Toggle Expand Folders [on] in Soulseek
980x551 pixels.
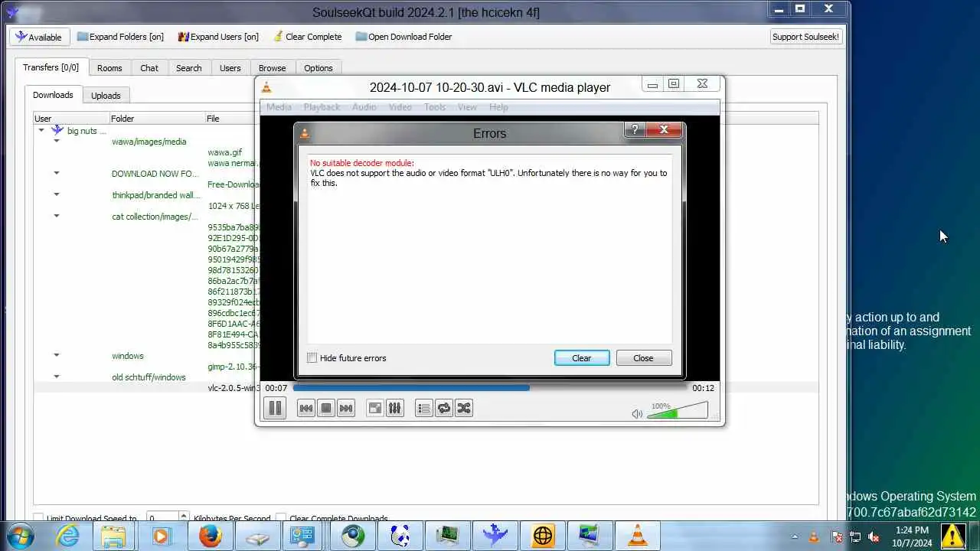pos(120,37)
